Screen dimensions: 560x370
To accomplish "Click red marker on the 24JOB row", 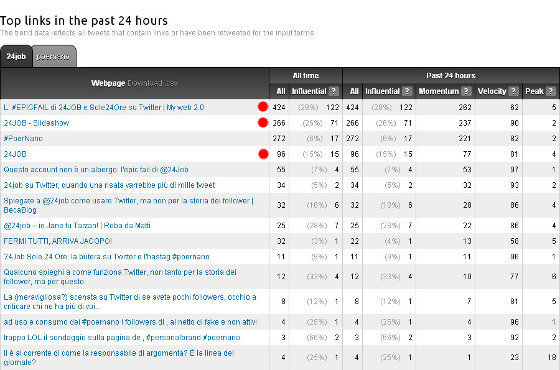I will pyautogui.click(x=263, y=154).
